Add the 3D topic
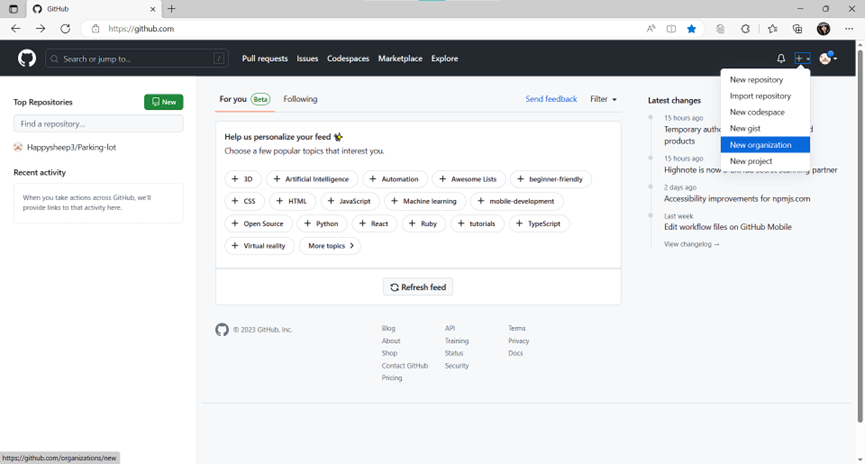Screen dimensions: 865x464 click(x=243, y=179)
